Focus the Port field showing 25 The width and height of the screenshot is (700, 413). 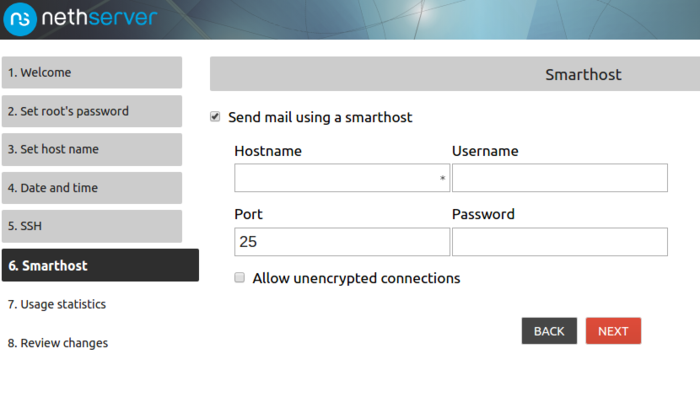pyautogui.click(x=341, y=242)
